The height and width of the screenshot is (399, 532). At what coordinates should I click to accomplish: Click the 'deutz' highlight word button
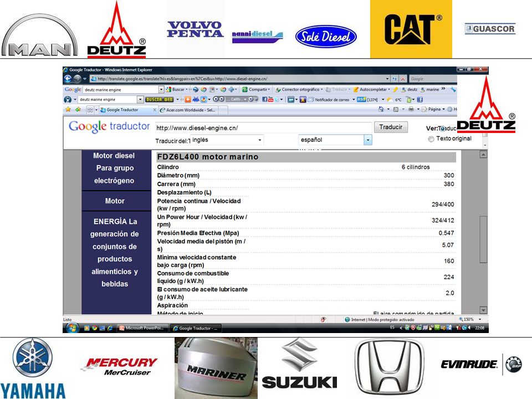coord(410,90)
